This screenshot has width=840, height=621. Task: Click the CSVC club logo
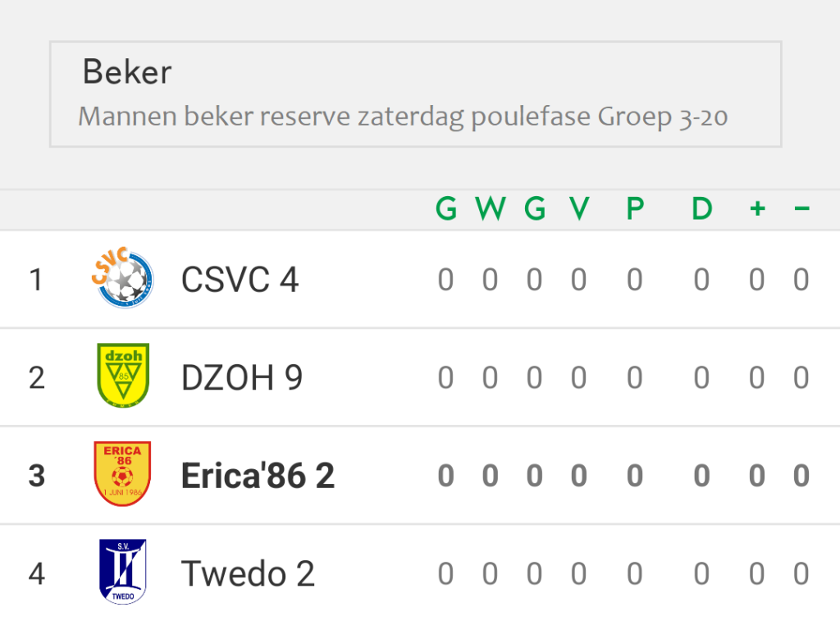pyautogui.click(x=123, y=277)
